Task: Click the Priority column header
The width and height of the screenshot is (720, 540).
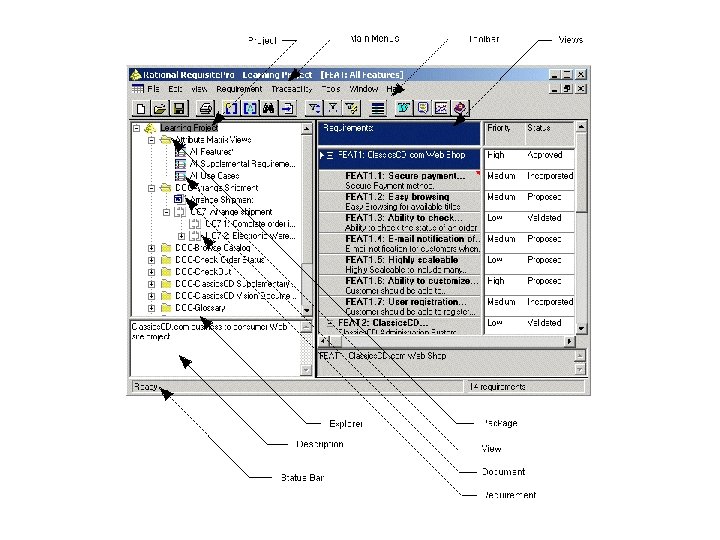Action: point(504,134)
